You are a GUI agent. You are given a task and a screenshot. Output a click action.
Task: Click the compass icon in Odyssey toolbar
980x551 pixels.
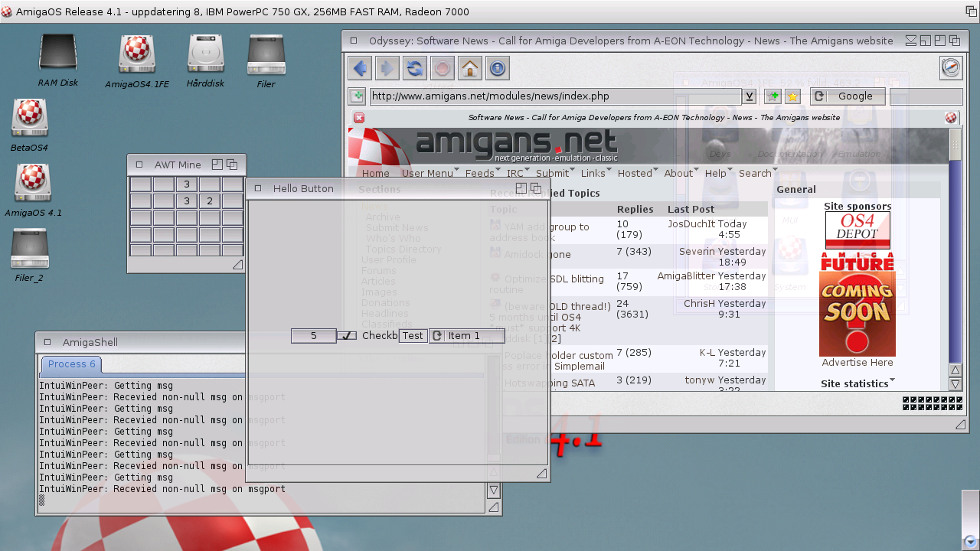[x=951, y=68]
